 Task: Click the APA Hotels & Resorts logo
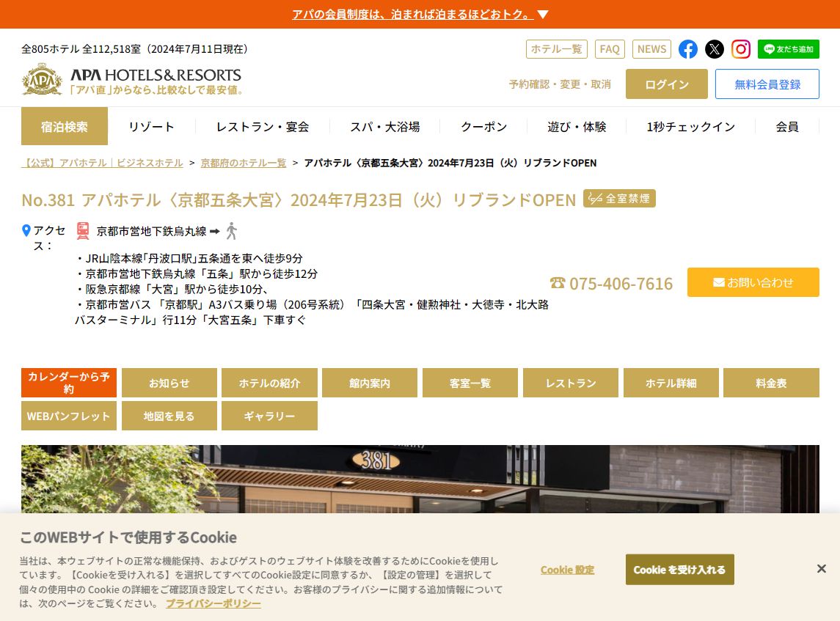pos(131,81)
